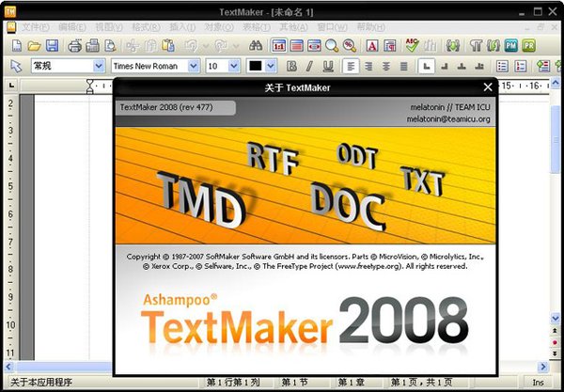The height and width of the screenshot is (392, 564).
Task: Click the tab type selector on ruler
Action: (x=12, y=86)
